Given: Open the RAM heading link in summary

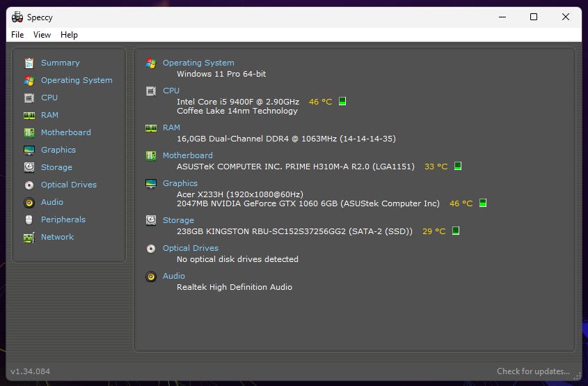Looking at the screenshot, I should [171, 128].
